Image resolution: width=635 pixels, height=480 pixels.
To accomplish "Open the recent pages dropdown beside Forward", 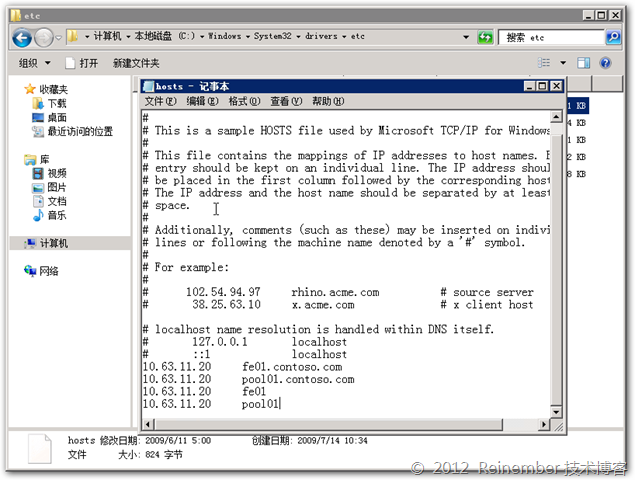I will point(58,38).
